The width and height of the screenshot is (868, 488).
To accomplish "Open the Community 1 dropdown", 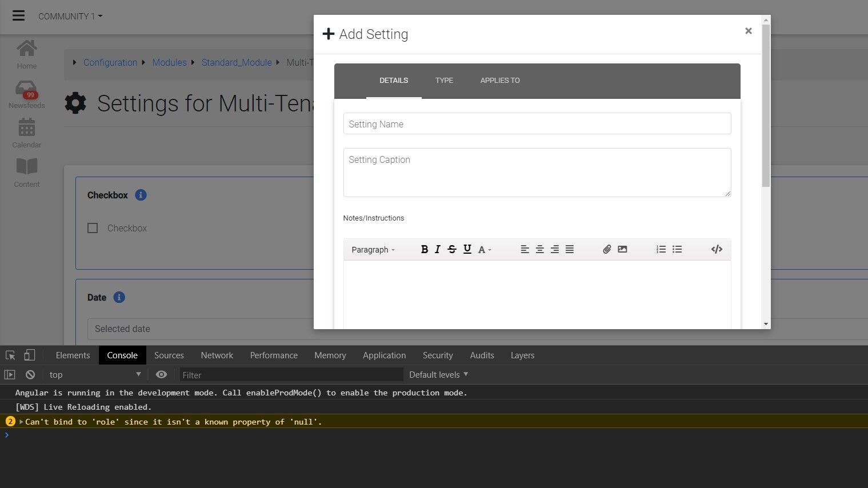I will [70, 16].
